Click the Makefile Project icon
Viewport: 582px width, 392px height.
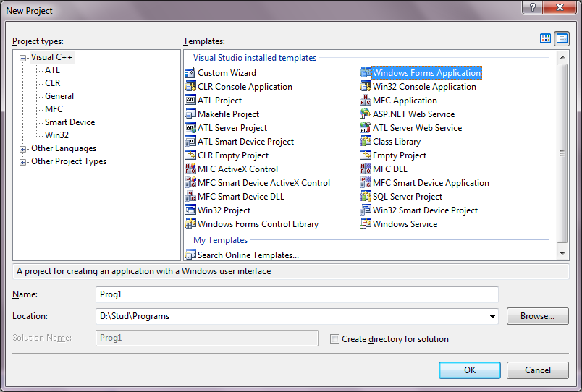(190, 114)
